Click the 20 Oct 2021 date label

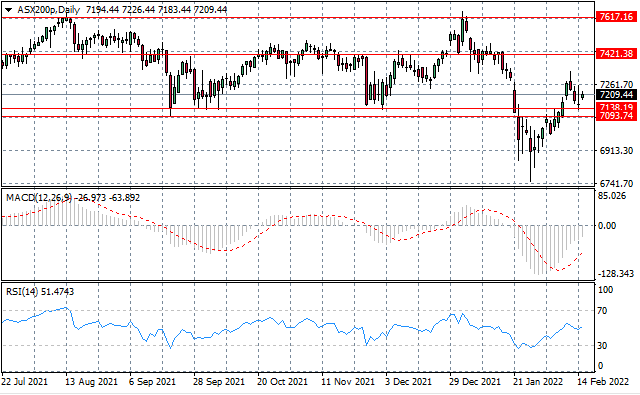pos(282,382)
